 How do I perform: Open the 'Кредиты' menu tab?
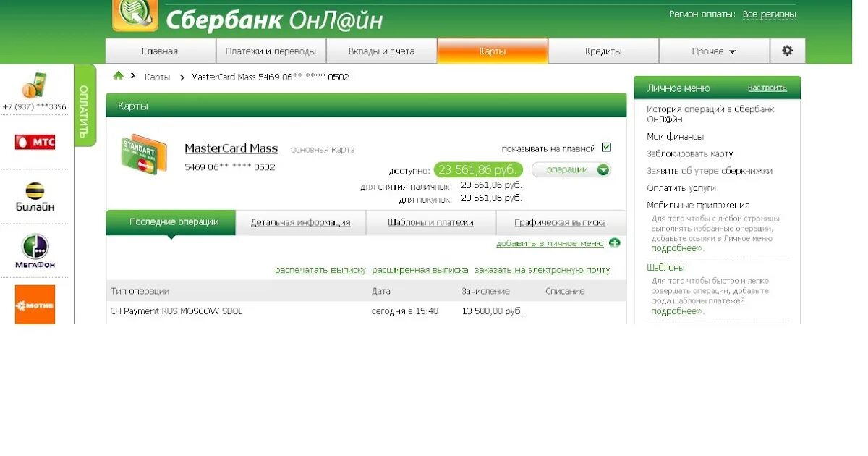(603, 51)
